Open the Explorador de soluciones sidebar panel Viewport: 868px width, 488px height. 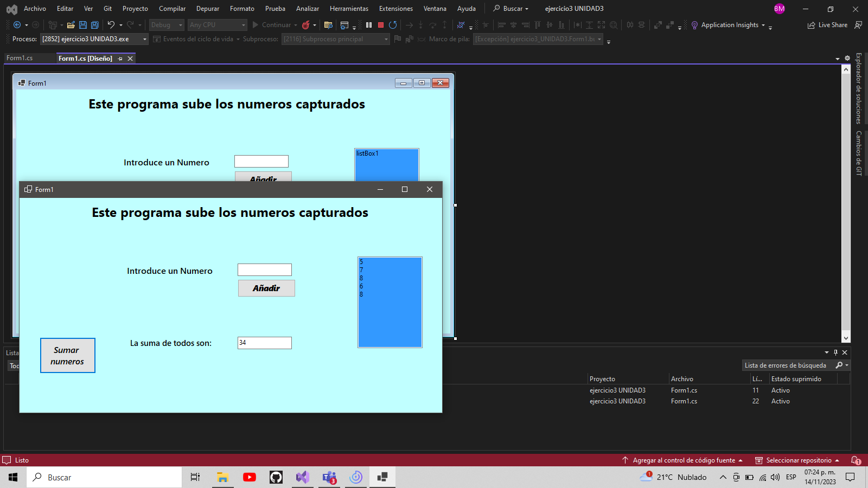click(858, 98)
